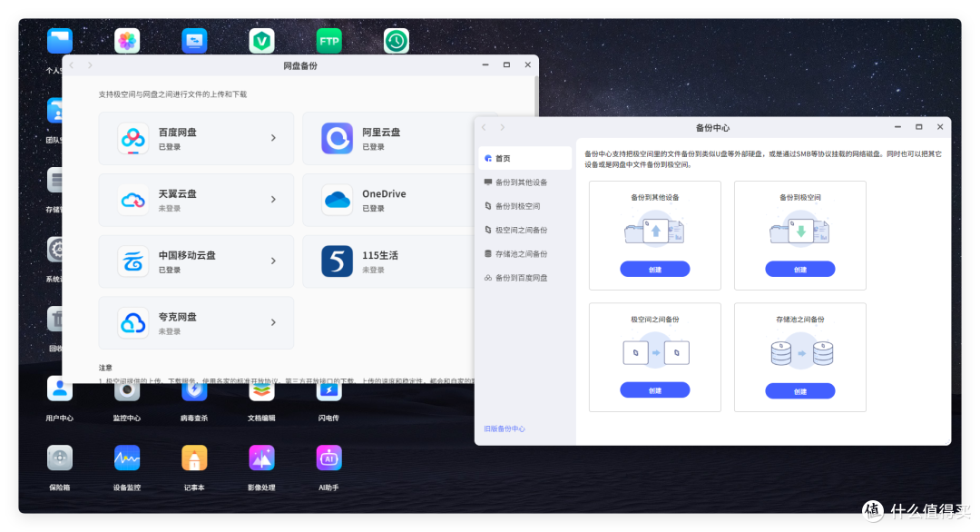Select 极空间之间备份 in the sidebar
The width and height of the screenshot is (980, 532).
coord(525,230)
